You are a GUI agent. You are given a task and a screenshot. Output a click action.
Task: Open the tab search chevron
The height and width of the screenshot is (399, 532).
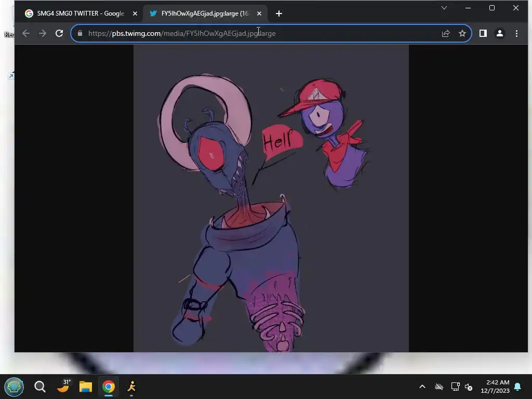pyautogui.click(x=444, y=8)
